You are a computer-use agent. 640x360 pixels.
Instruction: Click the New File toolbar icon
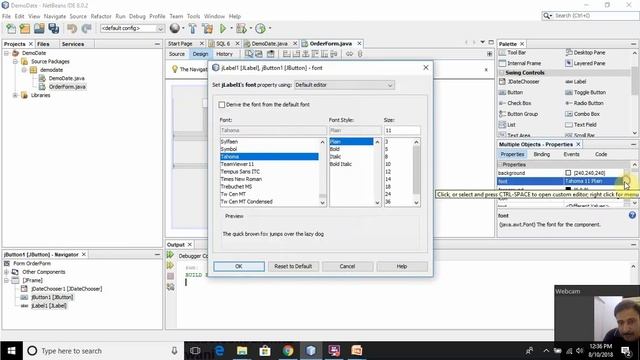point(11,28)
